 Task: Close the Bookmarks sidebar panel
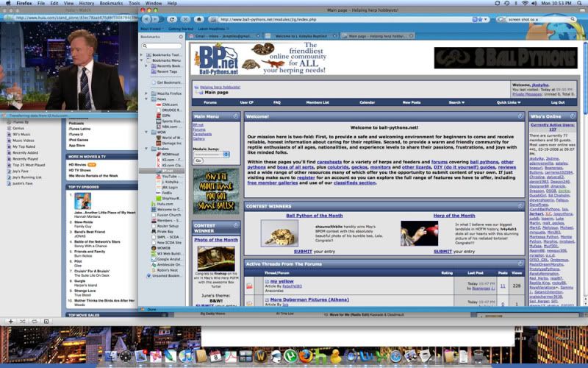[181, 37]
